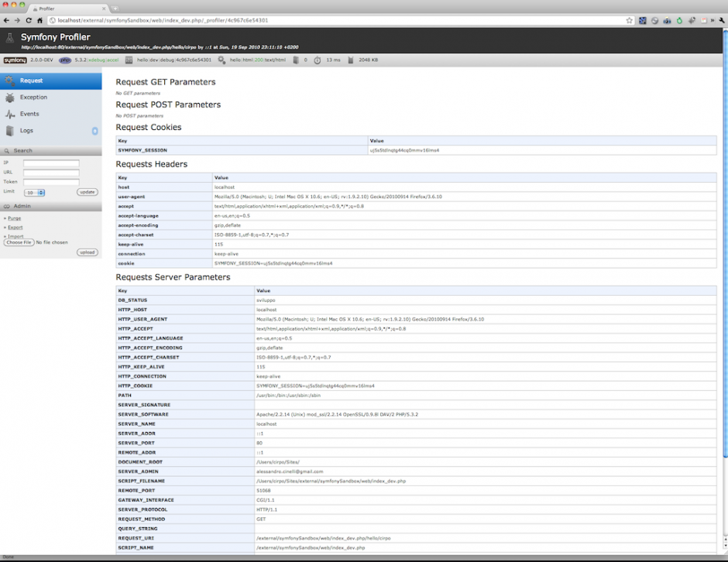Click the memory icon beside 2048 KB
Image resolution: width=728 pixels, height=562 pixels.
pyautogui.click(x=351, y=60)
